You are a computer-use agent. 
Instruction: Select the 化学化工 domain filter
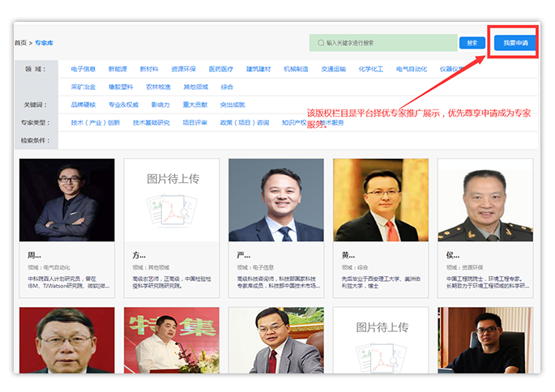tap(370, 69)
